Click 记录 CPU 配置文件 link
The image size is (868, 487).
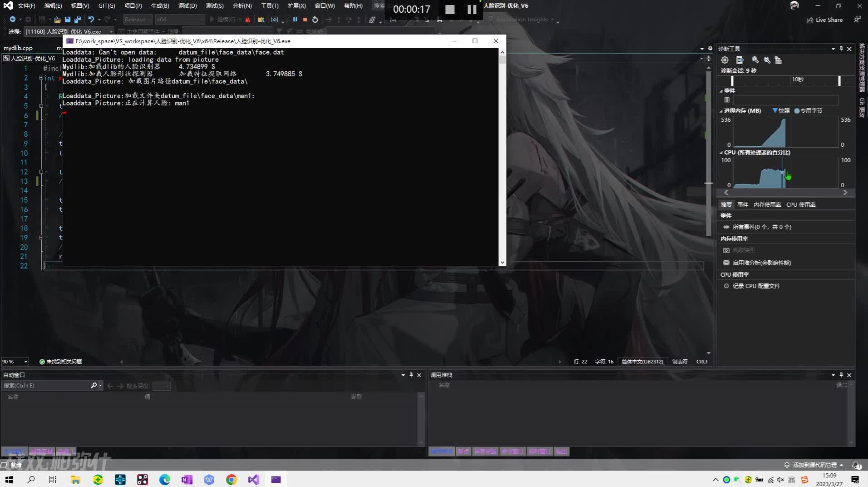(x=756, y=286)
